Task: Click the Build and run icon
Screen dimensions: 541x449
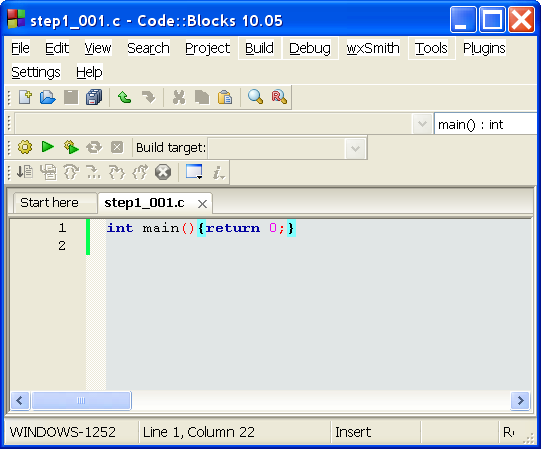Action: [x=71, y=147]
